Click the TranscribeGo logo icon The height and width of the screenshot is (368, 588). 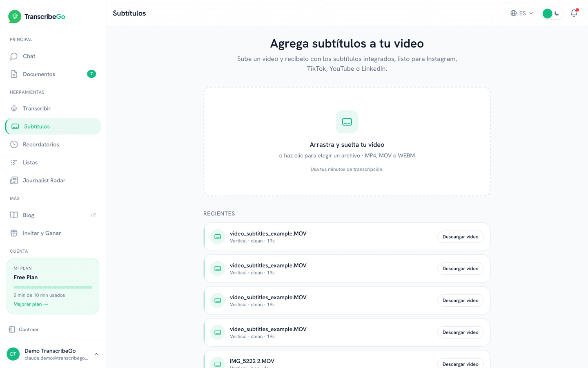[x=15, y=16]
